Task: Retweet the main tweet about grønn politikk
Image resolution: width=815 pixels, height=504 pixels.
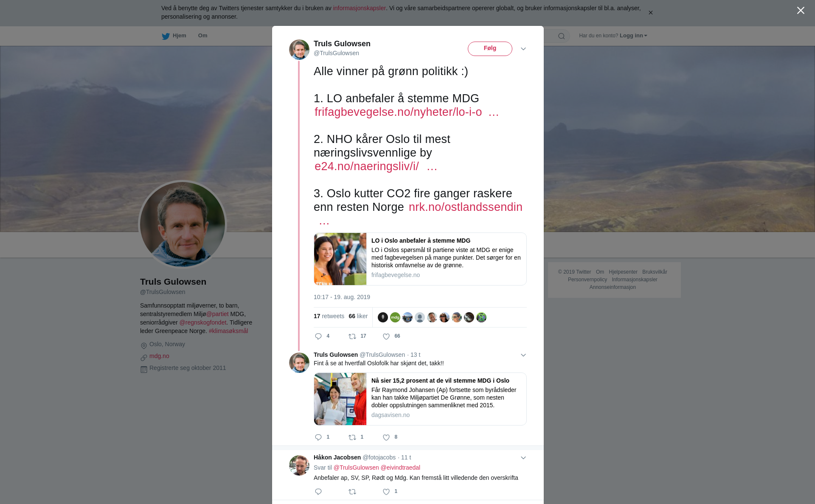Action: (352, 336)
